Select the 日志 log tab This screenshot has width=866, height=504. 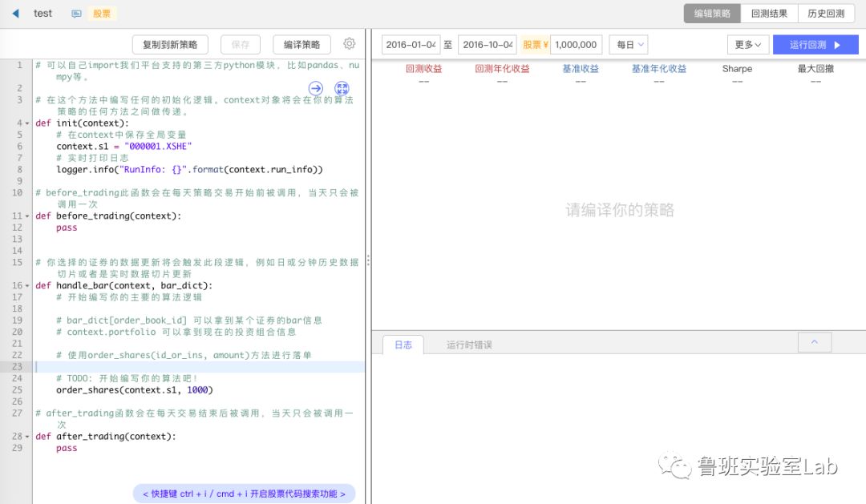tap(403, 345)
